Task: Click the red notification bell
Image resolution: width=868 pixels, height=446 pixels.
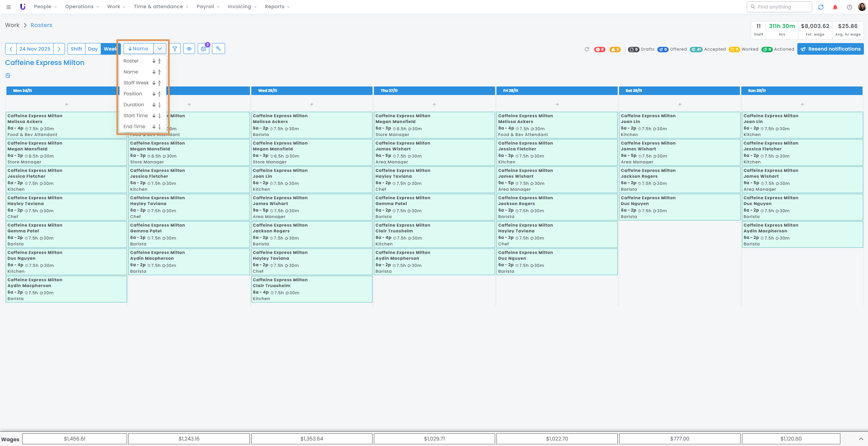Action: click(835, 7)
